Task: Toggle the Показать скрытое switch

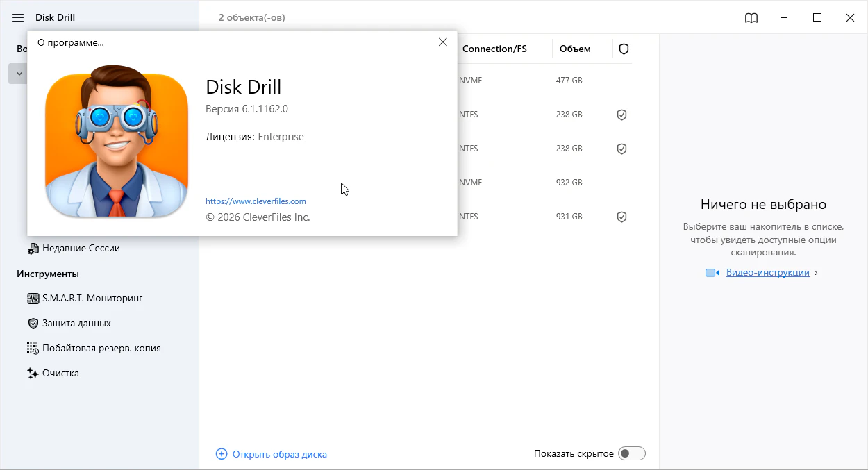Action: point(632,453)
